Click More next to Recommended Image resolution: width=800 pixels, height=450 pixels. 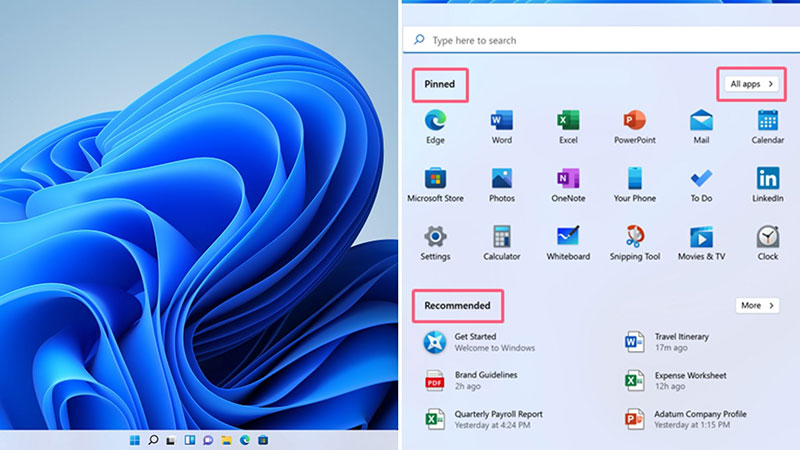pyautogui.click(x=757, y=305)
